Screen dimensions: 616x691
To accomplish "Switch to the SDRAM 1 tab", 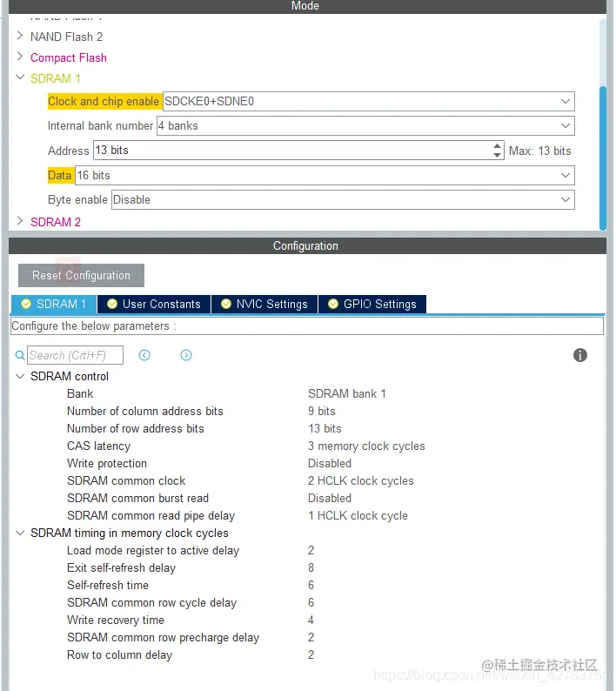I will click(x=54, y=304).
